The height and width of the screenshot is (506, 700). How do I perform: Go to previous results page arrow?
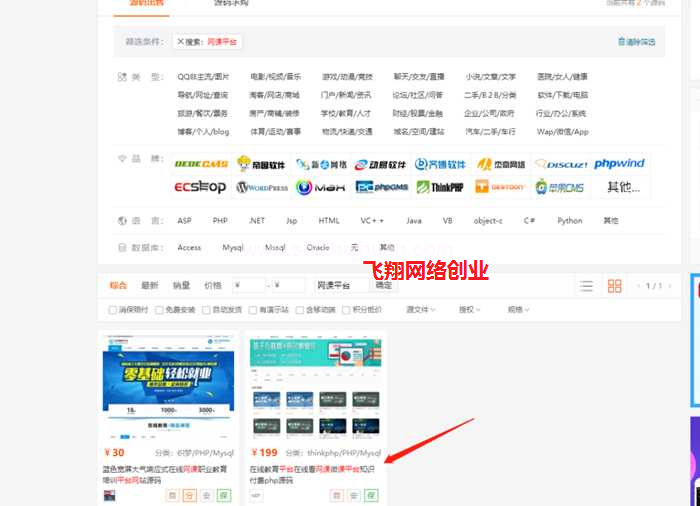[x=639, y=286]
